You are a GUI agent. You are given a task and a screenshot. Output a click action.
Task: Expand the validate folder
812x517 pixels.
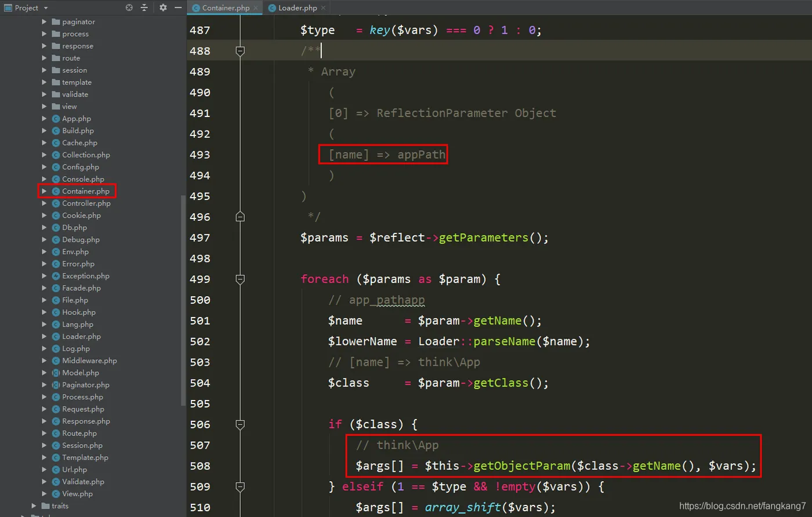coord(44,94)
